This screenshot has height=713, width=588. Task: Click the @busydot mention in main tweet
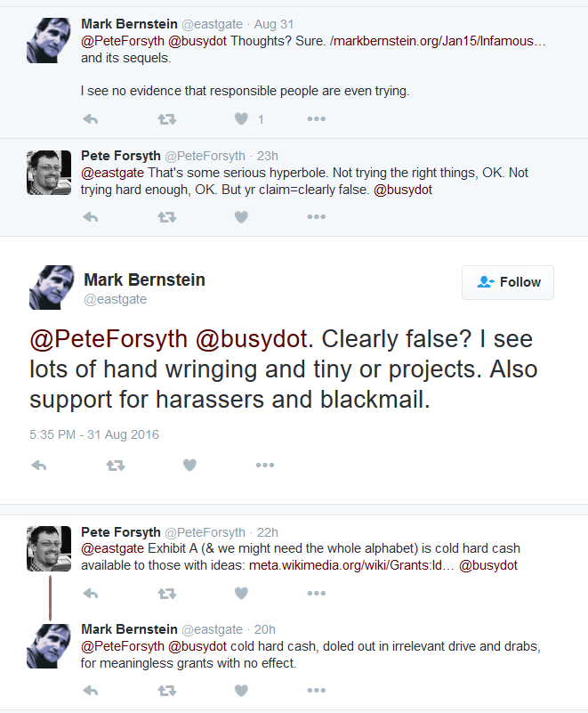[251, 339]
